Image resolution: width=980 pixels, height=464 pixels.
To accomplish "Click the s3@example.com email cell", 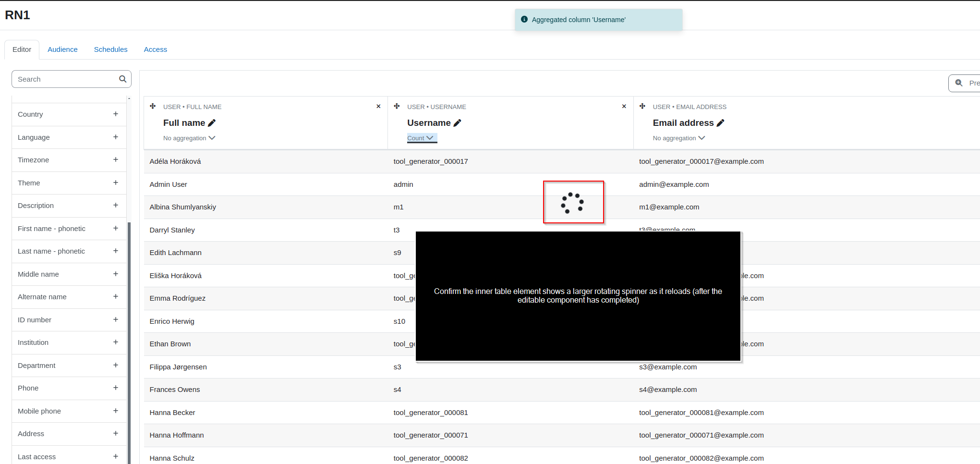I will (668, 367).
